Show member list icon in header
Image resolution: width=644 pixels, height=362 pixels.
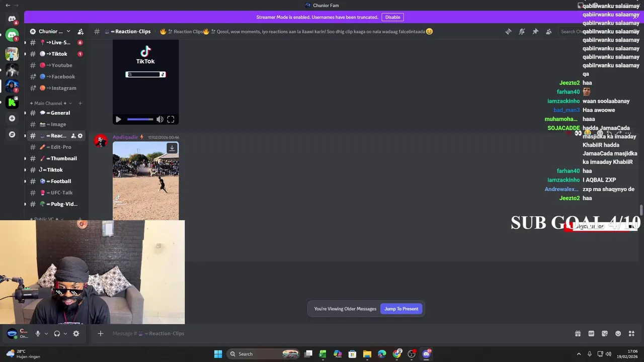[x=549, y=31]
